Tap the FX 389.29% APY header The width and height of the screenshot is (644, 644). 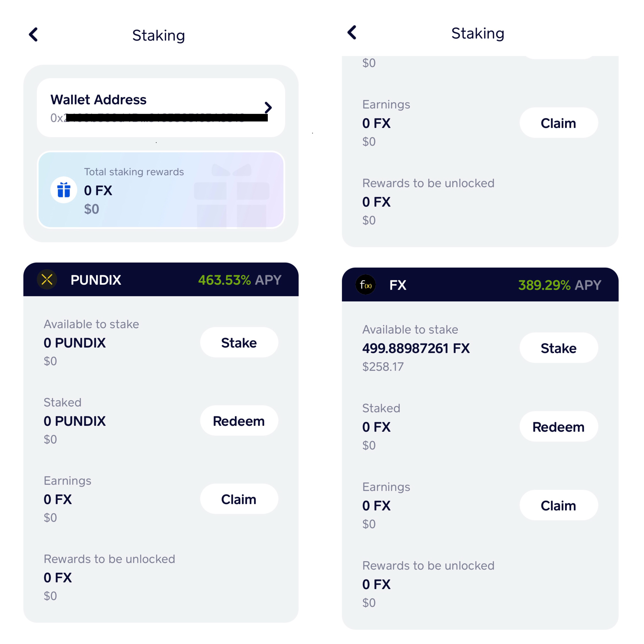pyautogui.click(x=480, y=285)
